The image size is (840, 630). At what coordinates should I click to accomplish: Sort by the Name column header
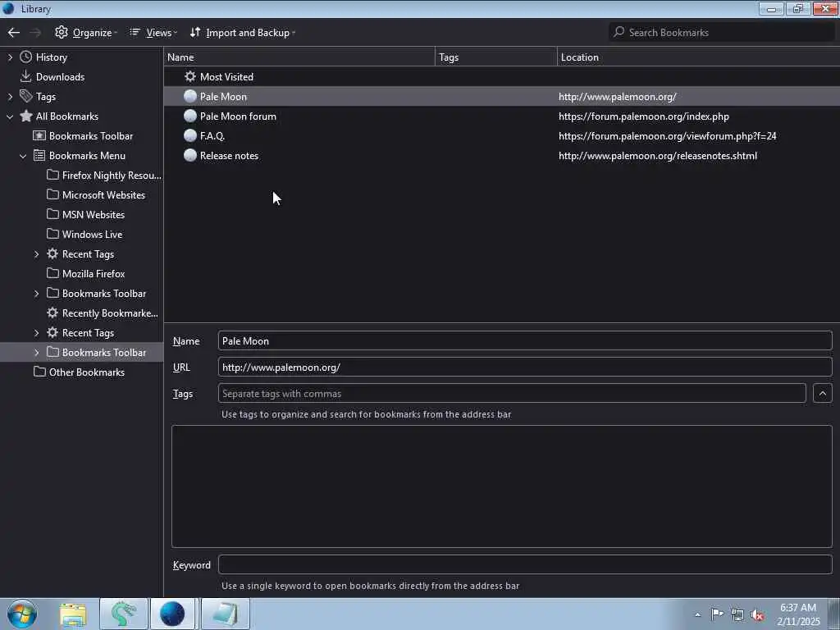299,57
